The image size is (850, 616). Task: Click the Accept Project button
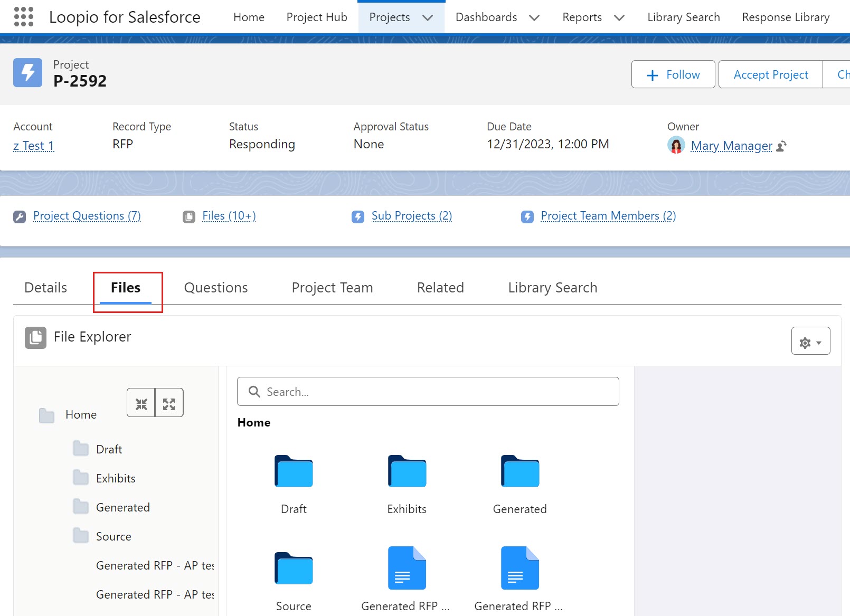tap(771, 74)
